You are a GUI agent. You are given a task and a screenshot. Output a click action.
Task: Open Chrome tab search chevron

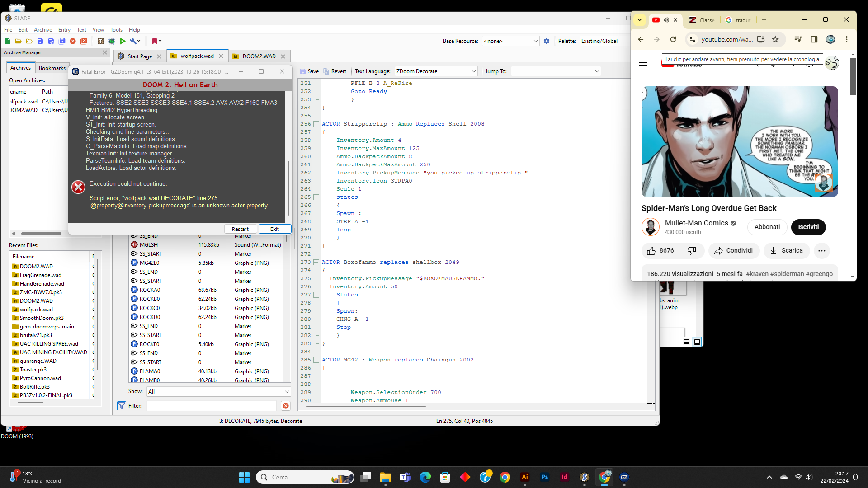(640, 20)
